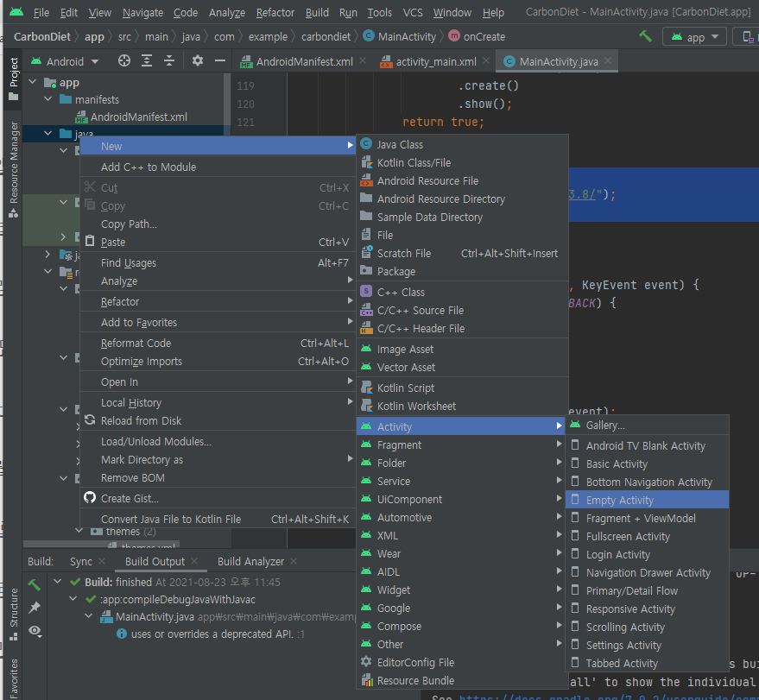The height and width of the screenshot is (700, 759).
Task: Open the Fragment submenu
Action: tap(462, 445)
